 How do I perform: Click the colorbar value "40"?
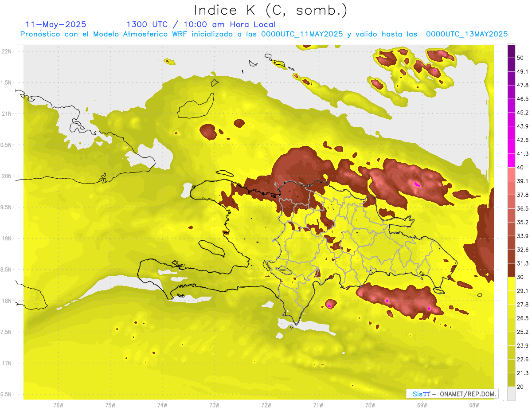pos(520,167)
